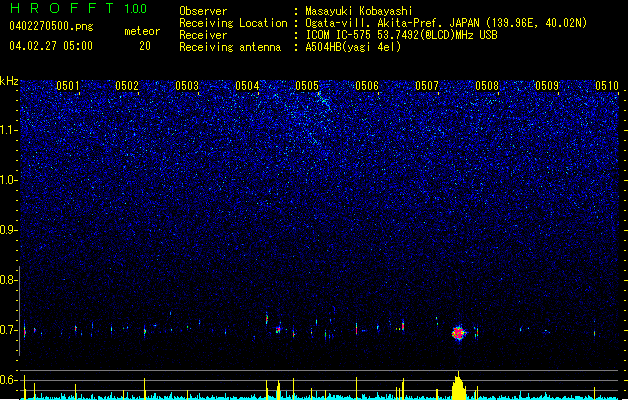Click the 0508 time marker
Image resolution: width=629 pixels, height=400 pixels.
click(487, 86)
